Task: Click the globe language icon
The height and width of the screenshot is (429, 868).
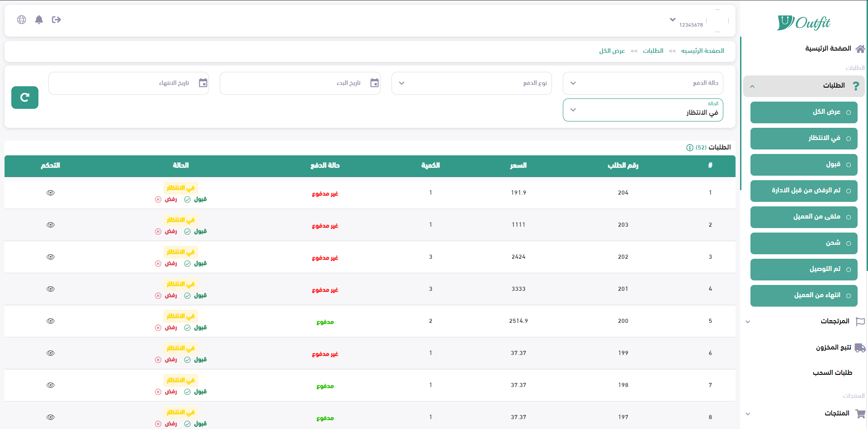Action: [x=21, y=19]
